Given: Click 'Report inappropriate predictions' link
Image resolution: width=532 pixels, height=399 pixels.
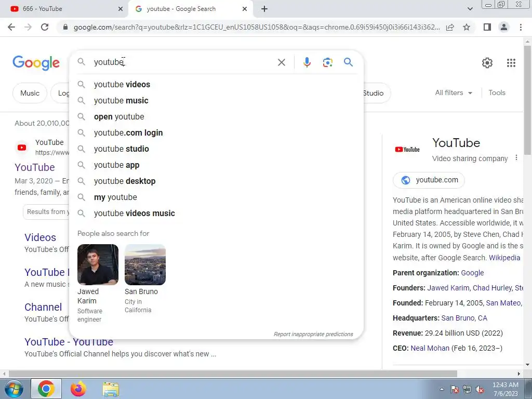Looking at the screenshot, I should [x=313, y=334].
